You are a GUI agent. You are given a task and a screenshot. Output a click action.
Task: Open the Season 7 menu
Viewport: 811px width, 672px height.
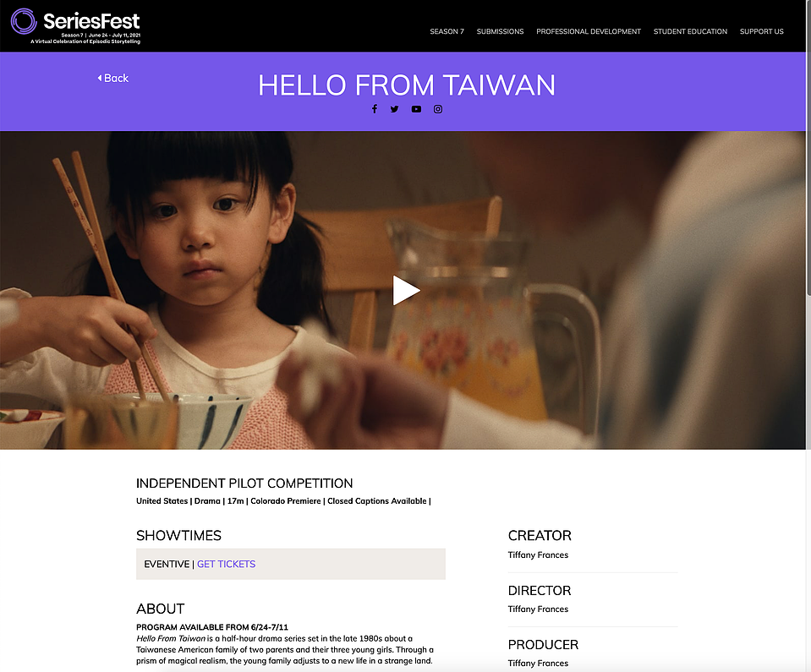coord(447,31)
